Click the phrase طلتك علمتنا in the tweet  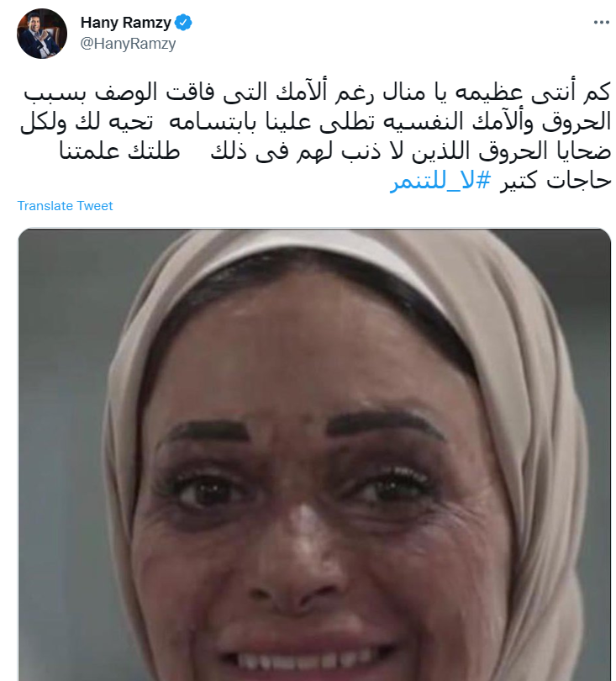click(119, 151)
